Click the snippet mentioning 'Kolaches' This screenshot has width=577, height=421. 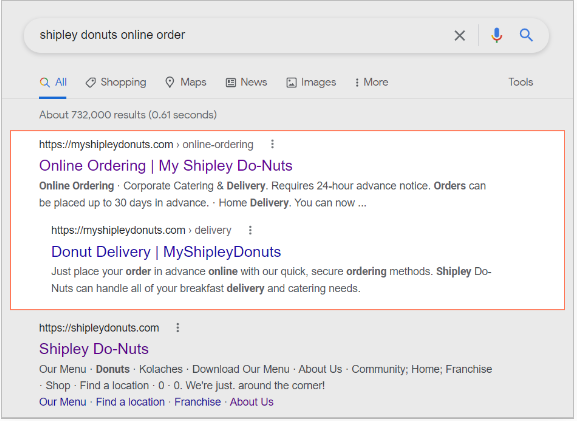[x=265, y=377]
